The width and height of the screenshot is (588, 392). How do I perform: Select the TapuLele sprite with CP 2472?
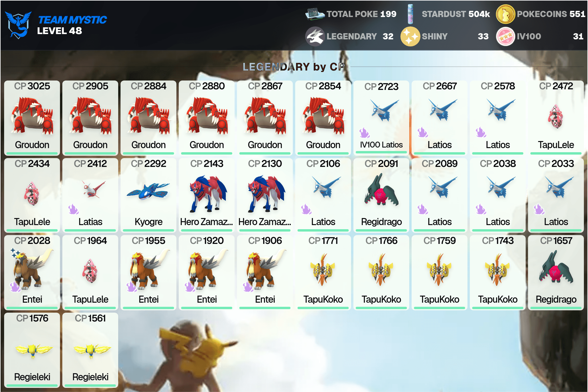click(x=556, y=117)
